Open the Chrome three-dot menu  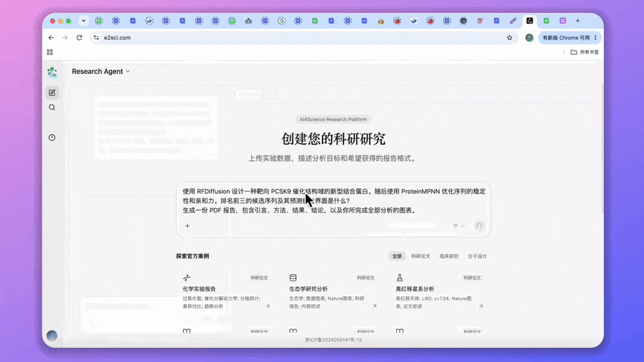[x=596, y=37]
